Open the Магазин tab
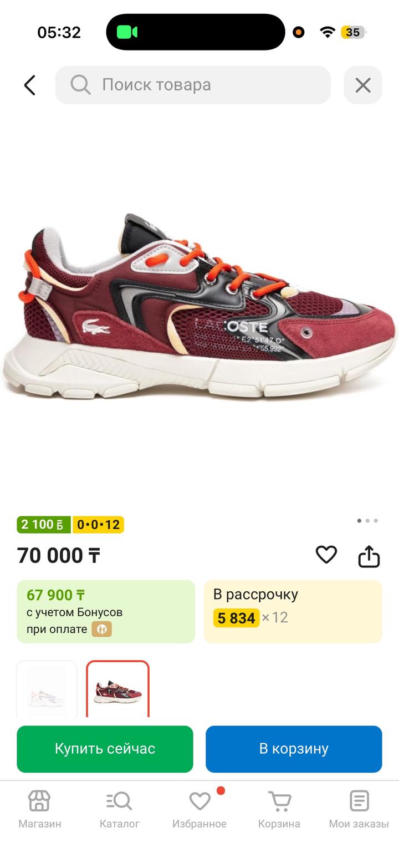This screenshot has height=868, width=399. (40, 809)
